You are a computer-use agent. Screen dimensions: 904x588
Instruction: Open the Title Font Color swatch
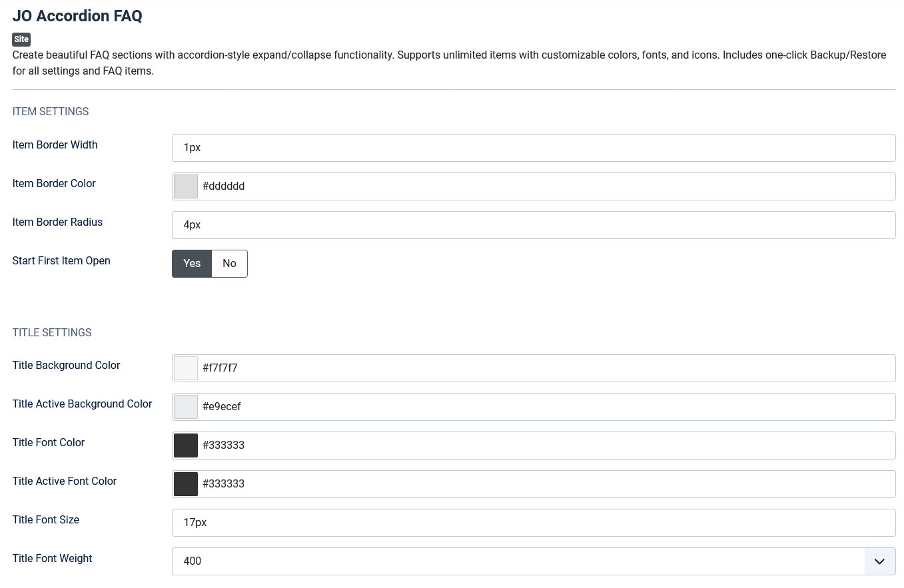click(x=186, y=445)
